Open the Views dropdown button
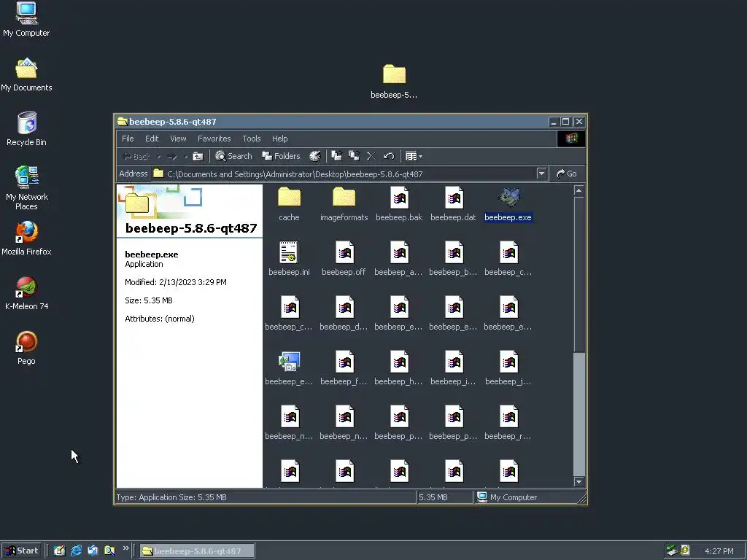 click(x=414, y=156)
